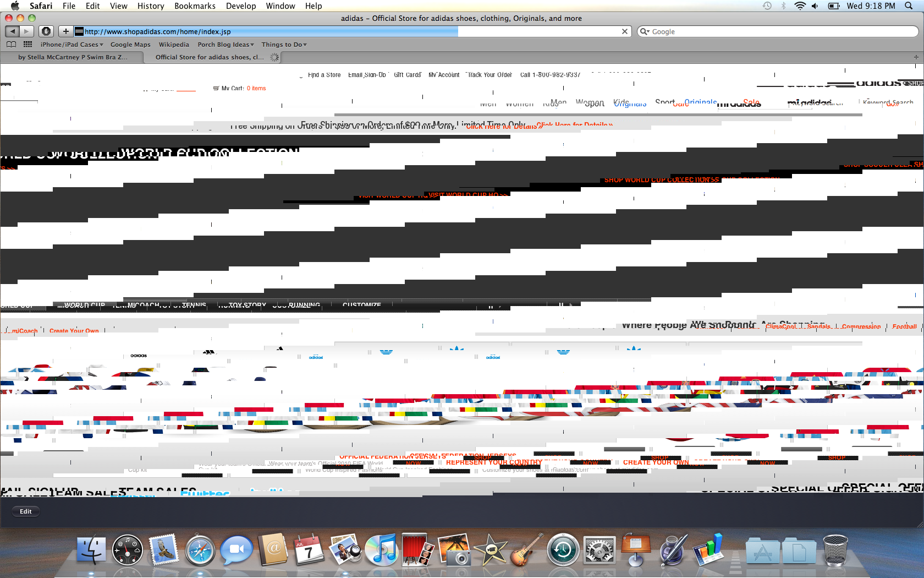
Task: Open the Google Maps bookmark
Action: 130,45
